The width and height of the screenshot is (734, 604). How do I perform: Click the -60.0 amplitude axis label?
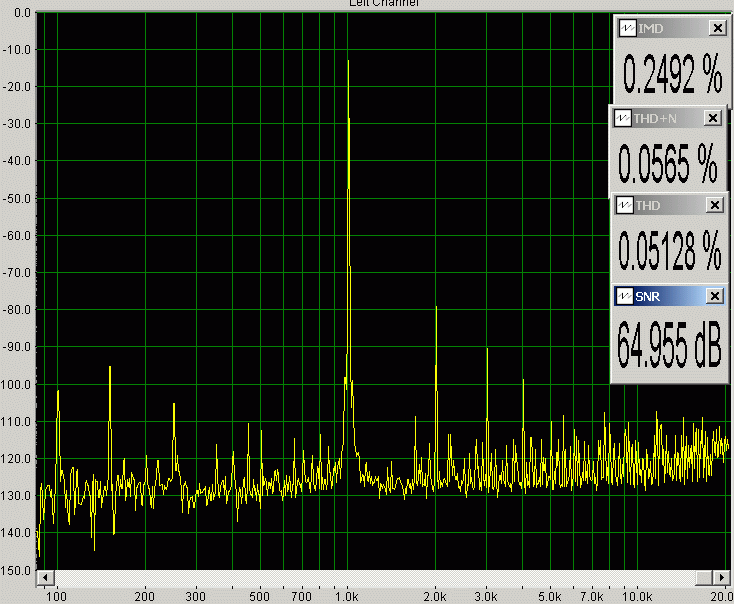[17, 236]
